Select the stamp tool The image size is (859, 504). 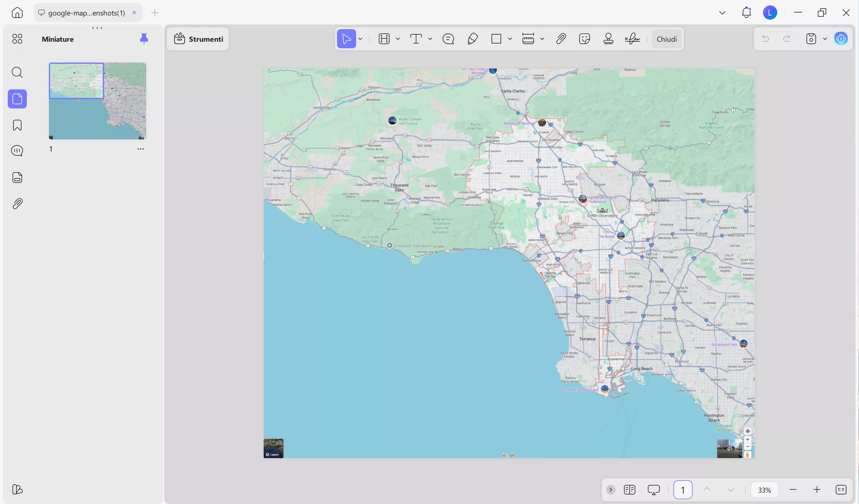pos(608,39)
